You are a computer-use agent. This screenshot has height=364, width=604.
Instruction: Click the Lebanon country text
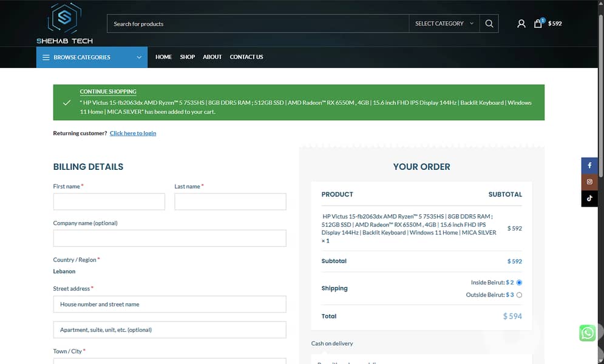point(64,271)
